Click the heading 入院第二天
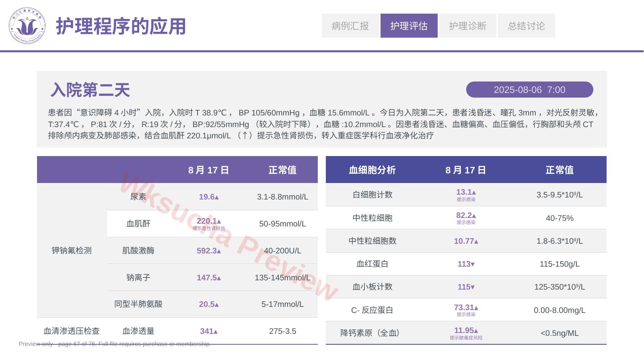 pos(90,90)
